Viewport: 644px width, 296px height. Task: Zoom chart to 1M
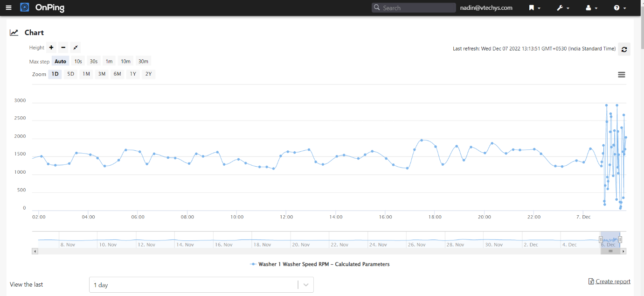(86, 74)
